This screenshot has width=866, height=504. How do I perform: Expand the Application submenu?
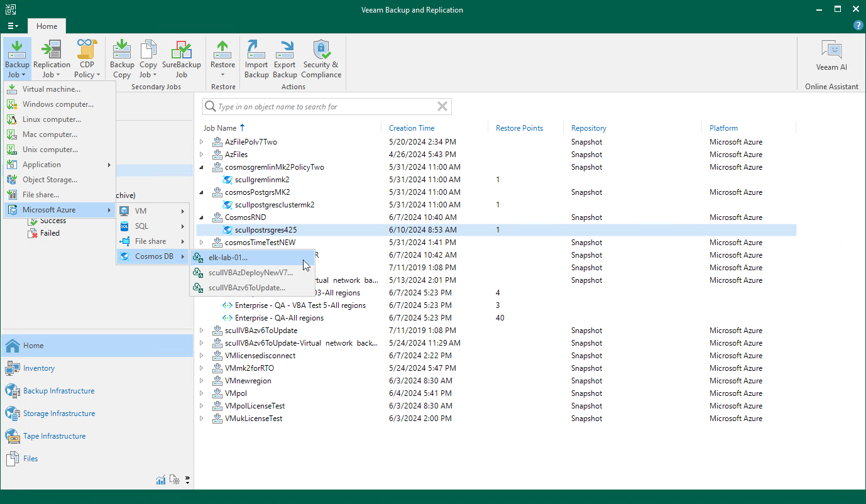click(x=60, y=165)
